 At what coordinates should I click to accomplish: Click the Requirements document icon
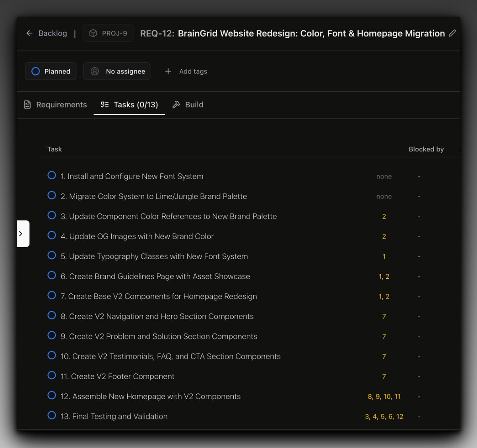27,105
